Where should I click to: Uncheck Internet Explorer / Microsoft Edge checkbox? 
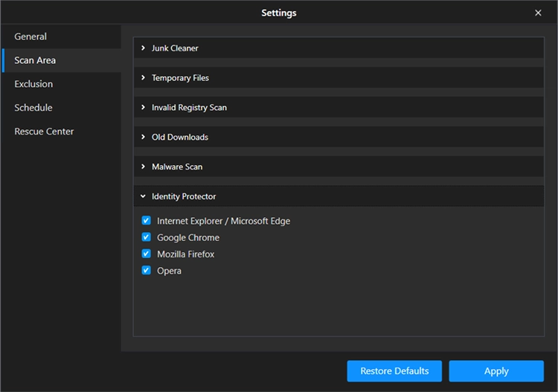147,221
